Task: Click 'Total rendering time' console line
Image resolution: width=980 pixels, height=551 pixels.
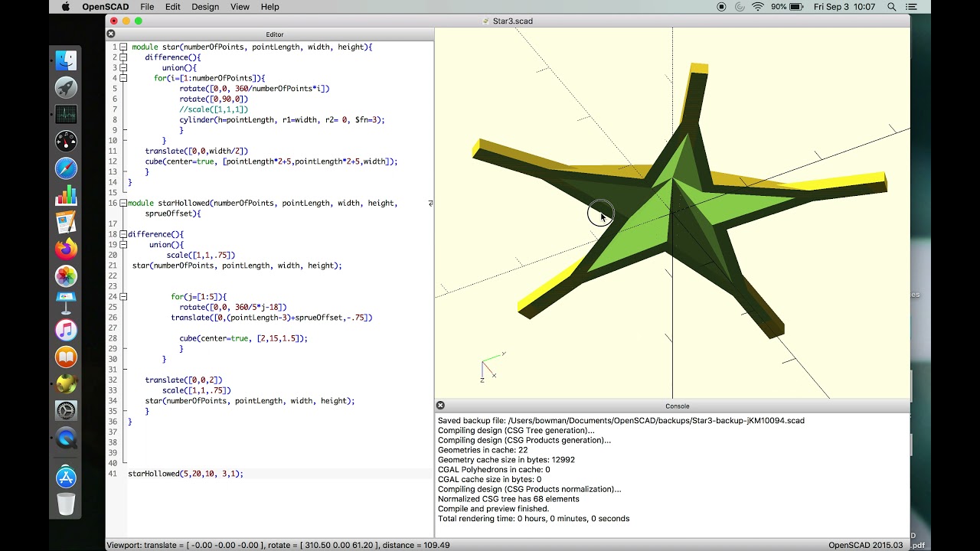Action: point(533,519)
